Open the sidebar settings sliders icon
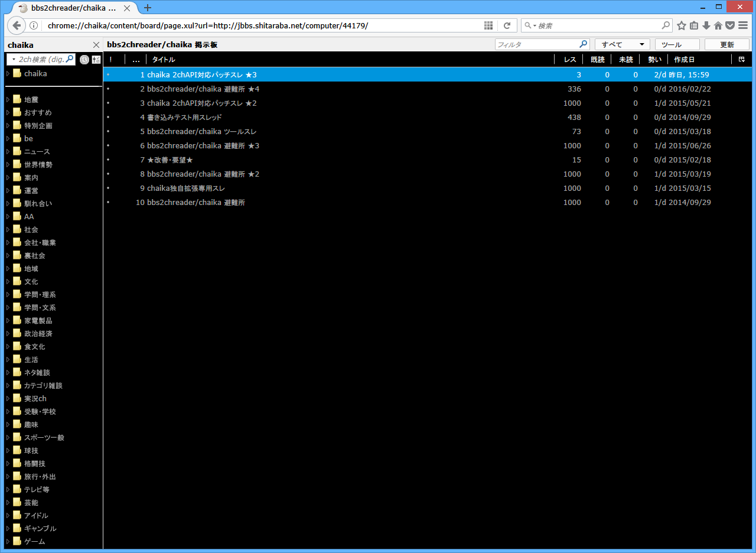756x553 pixels. 96,59
